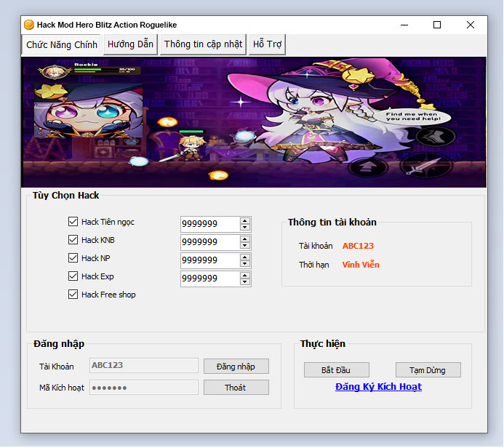Screen dimensions: 504x448
Task: Uncheck the Hack Free shop option
Action: coord(73,295)
